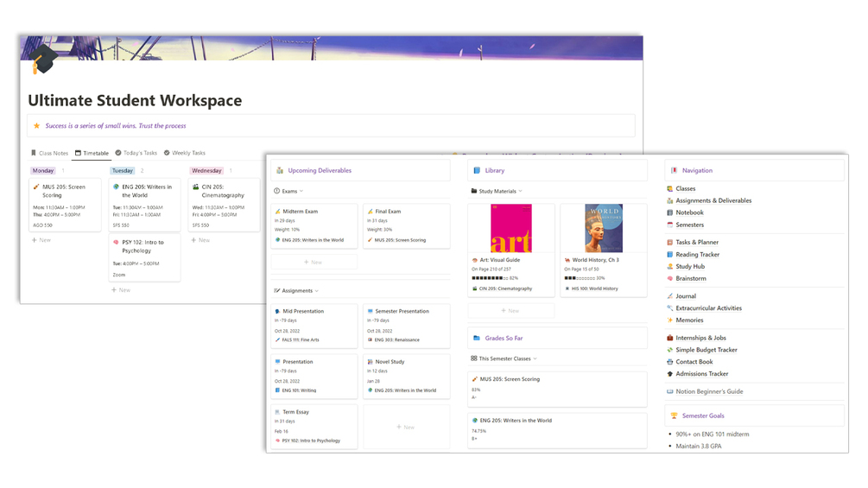Open the Art: Visual Guide cover thumbnail
The width and height of the screenshot is (868, 488).
511,229
